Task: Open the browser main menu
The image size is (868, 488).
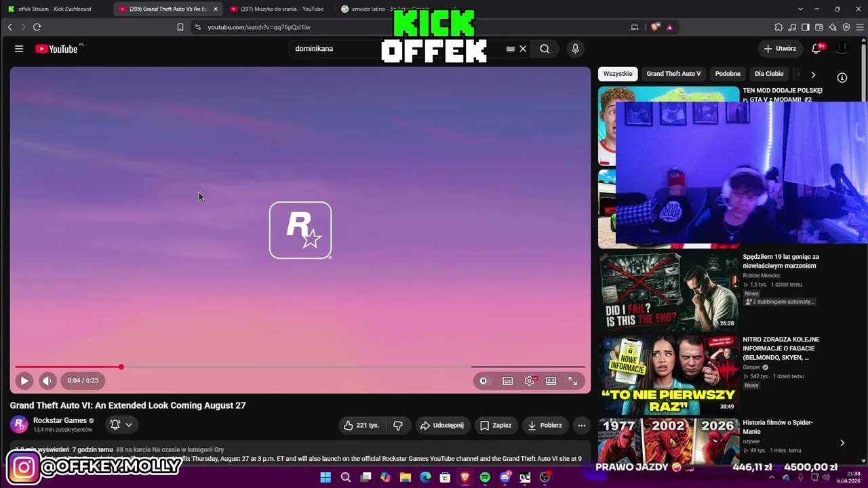Action: tap(860, 27)
